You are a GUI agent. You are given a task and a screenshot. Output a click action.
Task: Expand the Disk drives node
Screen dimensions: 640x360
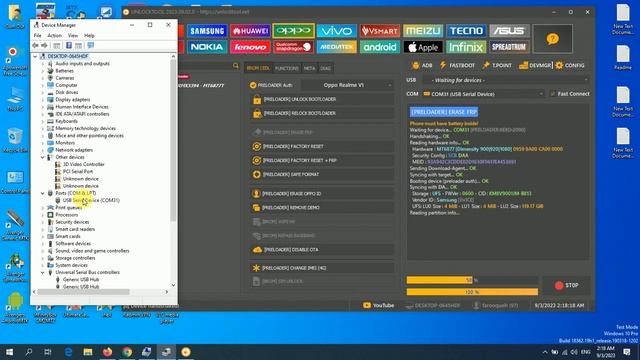click(x=42, y=92)
